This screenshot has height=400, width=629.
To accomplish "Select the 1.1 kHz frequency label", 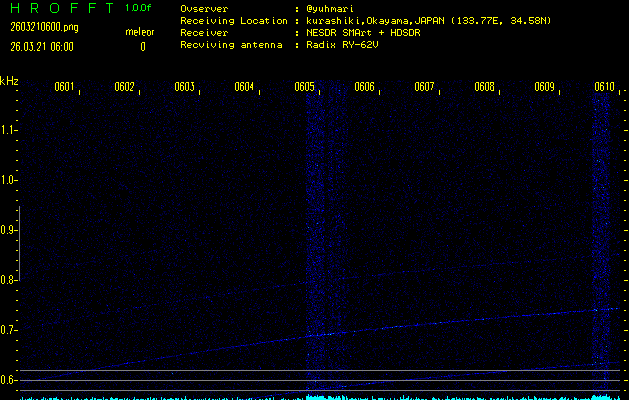I will coord(9,129).
